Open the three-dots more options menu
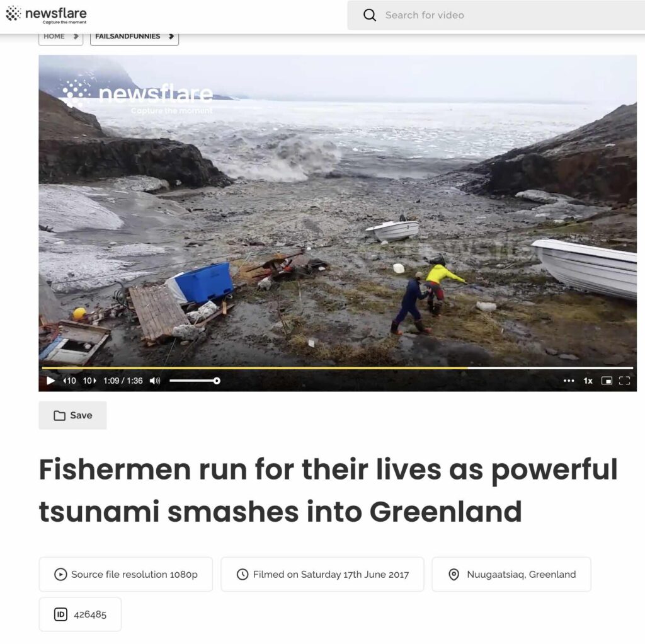 pyautogui.click(x=569, y=381)
